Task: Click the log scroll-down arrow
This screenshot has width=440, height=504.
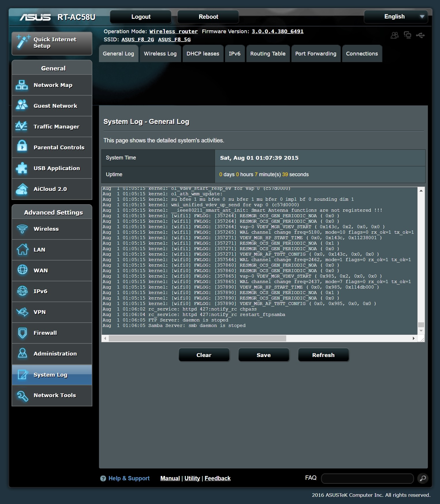Action: click(421, 331)
